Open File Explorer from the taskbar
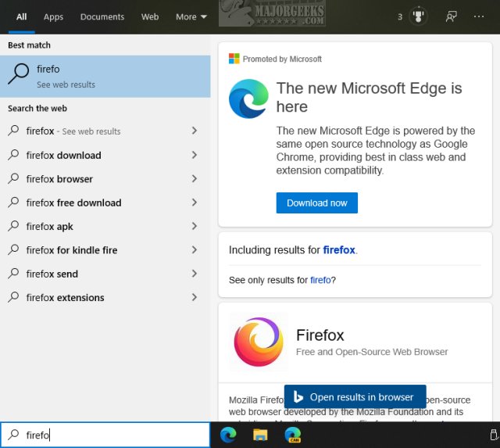 (260, 435)
